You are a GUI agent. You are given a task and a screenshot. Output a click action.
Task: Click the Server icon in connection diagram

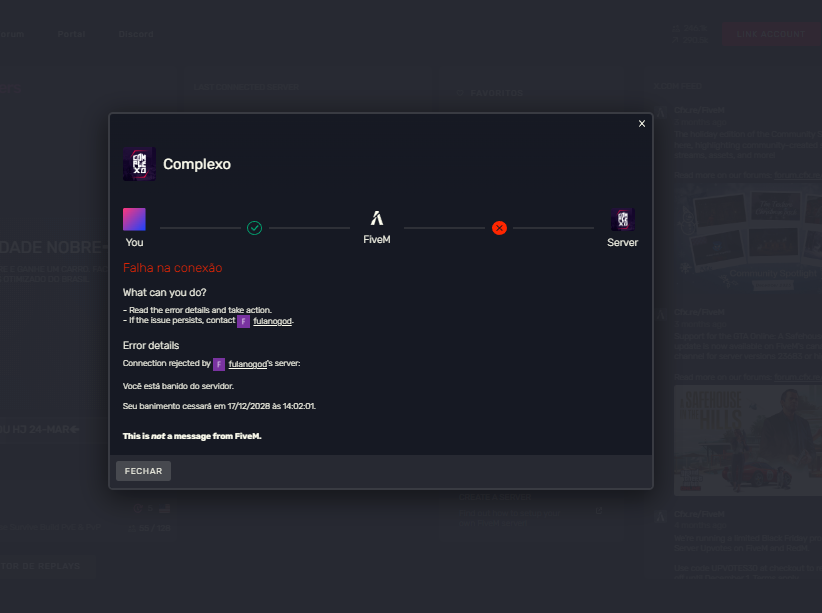(x=622, y=219)
